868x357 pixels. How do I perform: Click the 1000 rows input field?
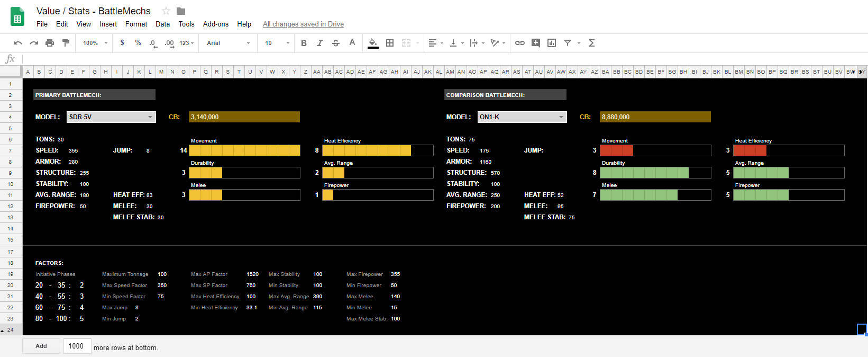(x=77, y=346)
